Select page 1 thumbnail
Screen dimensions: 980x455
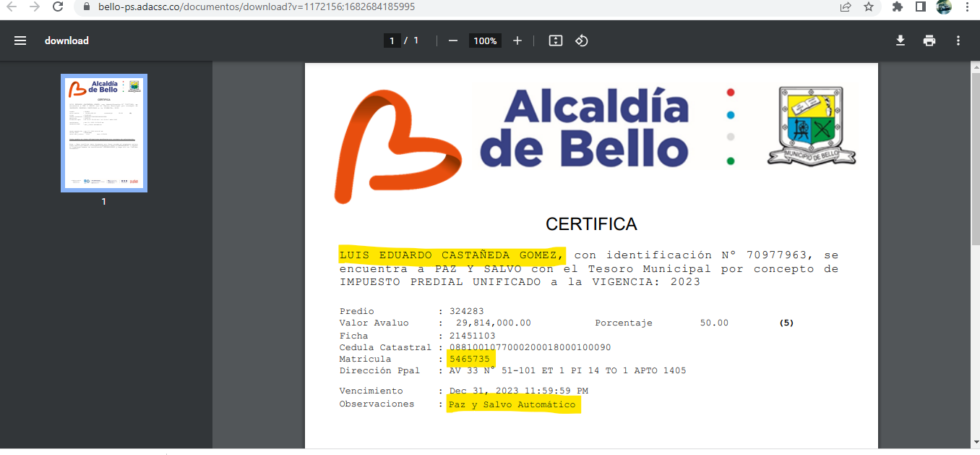pos(104,133)
